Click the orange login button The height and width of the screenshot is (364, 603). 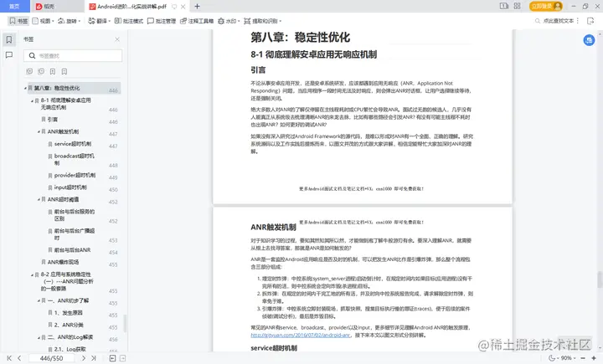coord(546,6)
